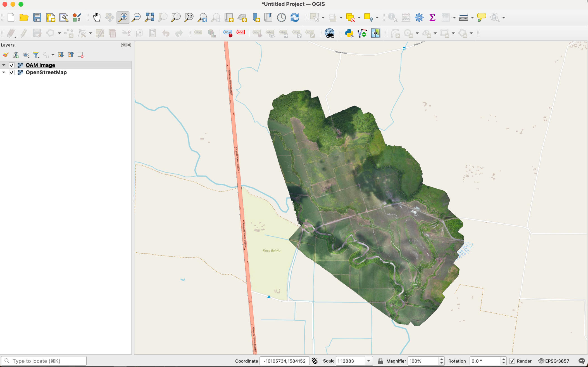Open the Scale dropdown list

368,361
